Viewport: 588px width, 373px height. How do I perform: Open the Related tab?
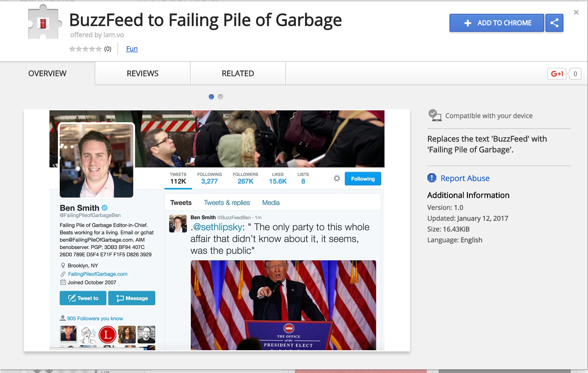click(x=238, y=73)
